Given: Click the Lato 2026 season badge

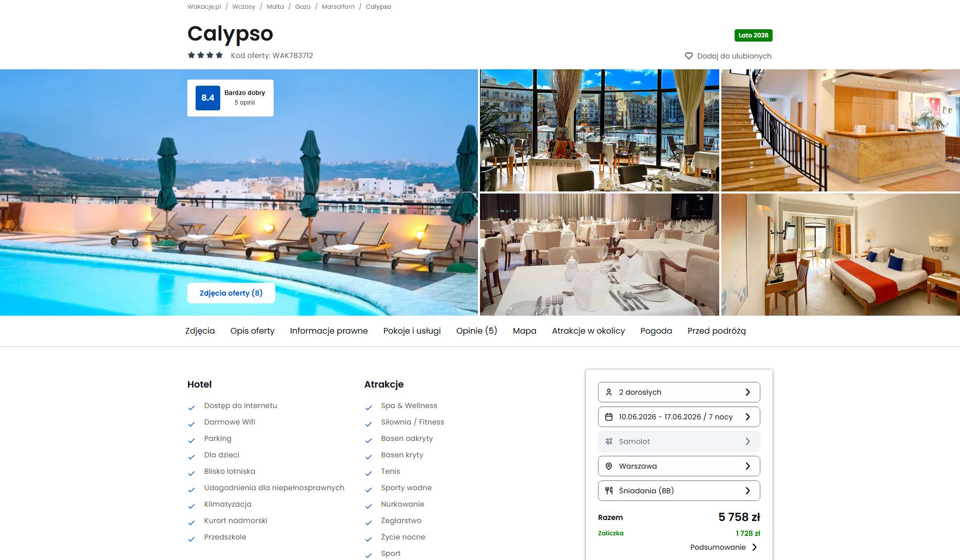Looking at the screenshot, I should [x=753, y=35].
